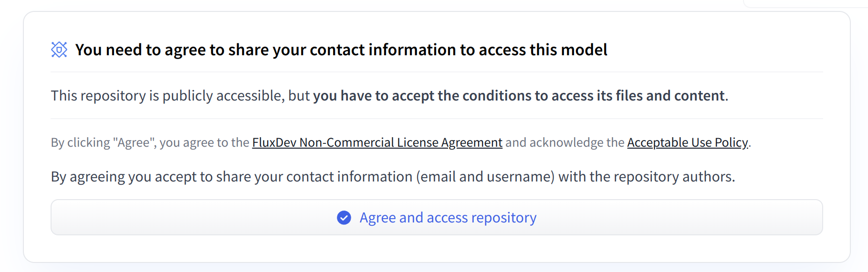The width and height of the screenshot is (868, 272).
Task: Open the Acceptable Use Policy link
Action: (x=687, y=142)
